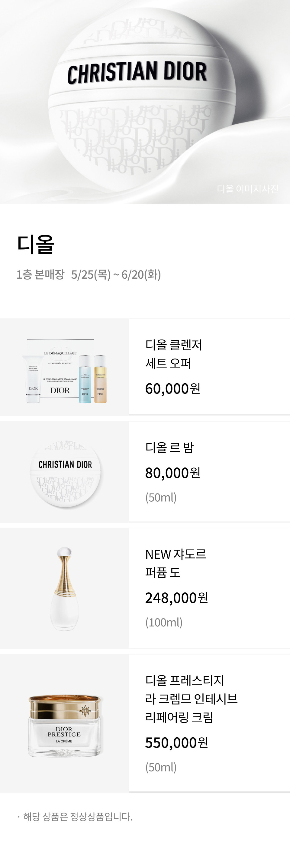Open the Dior Prestige La Crème image

click(x=64, y=723)
